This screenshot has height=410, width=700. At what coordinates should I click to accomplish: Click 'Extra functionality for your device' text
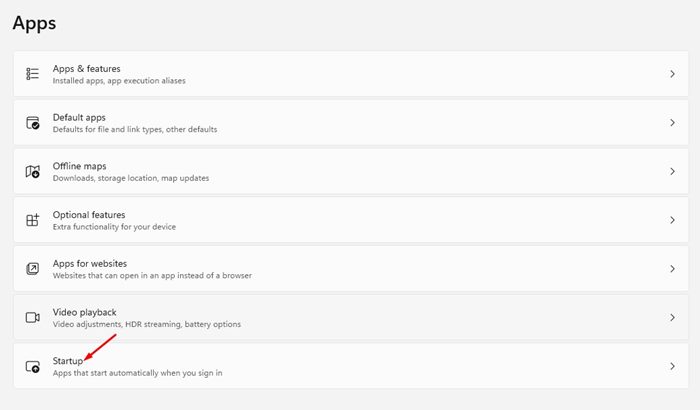click(x=114, y=227)
